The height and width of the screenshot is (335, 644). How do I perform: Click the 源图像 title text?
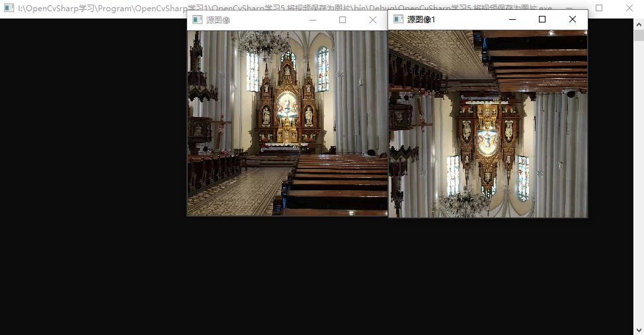218,20
